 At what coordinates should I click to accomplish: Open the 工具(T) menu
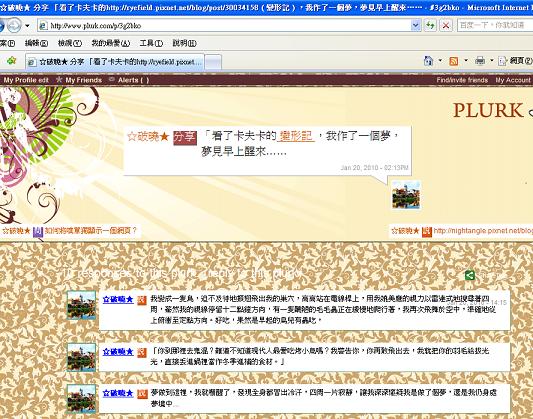click(x=151, y=43)
